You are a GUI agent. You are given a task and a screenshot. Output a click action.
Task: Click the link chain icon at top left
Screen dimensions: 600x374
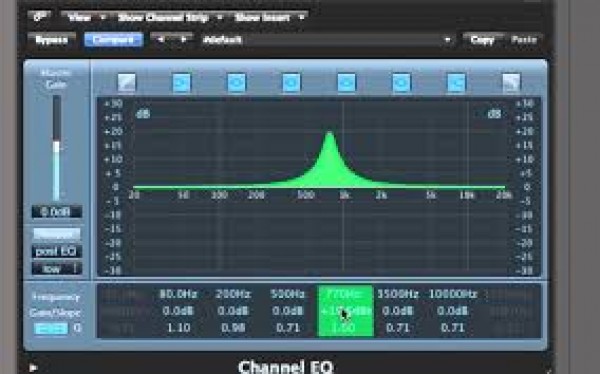[40, 17]
